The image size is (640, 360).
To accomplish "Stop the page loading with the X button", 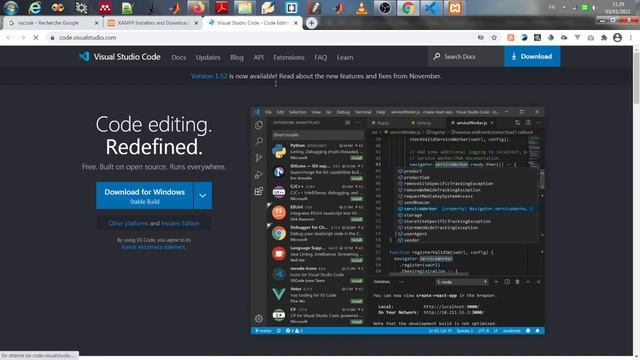I will 36,38.
